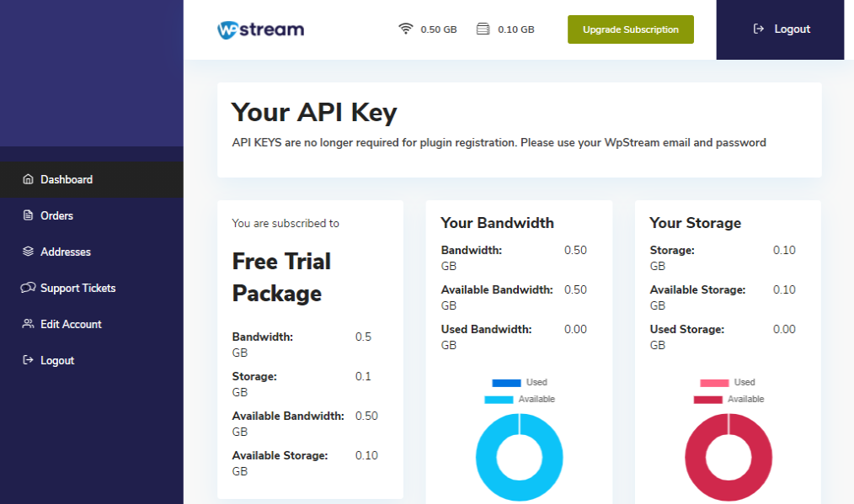Click the Orders document icon in sidebar

[x=28, y=215]
